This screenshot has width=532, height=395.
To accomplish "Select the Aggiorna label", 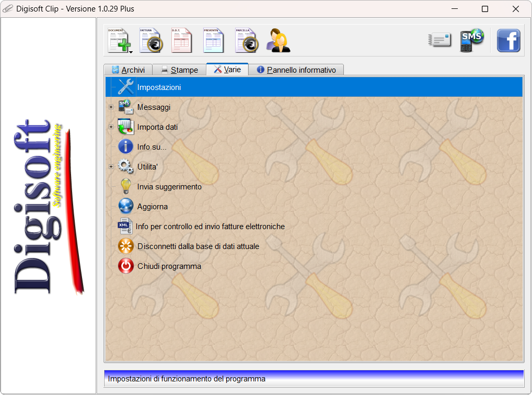I will pyautogui.click(x=153, y=207).
